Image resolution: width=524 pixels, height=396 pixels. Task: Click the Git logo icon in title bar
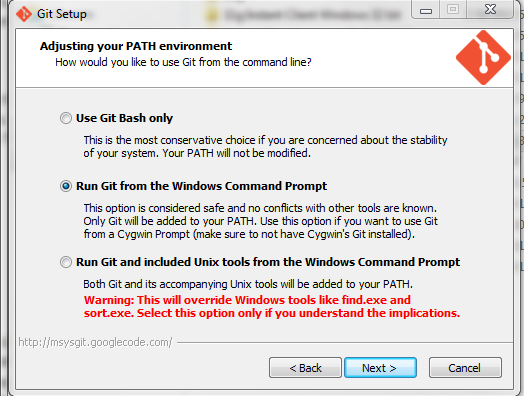point(24,14)
